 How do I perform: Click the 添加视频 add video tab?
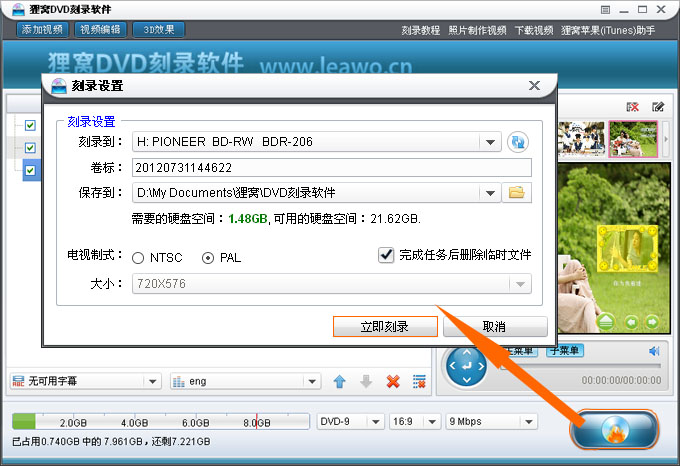42,29
